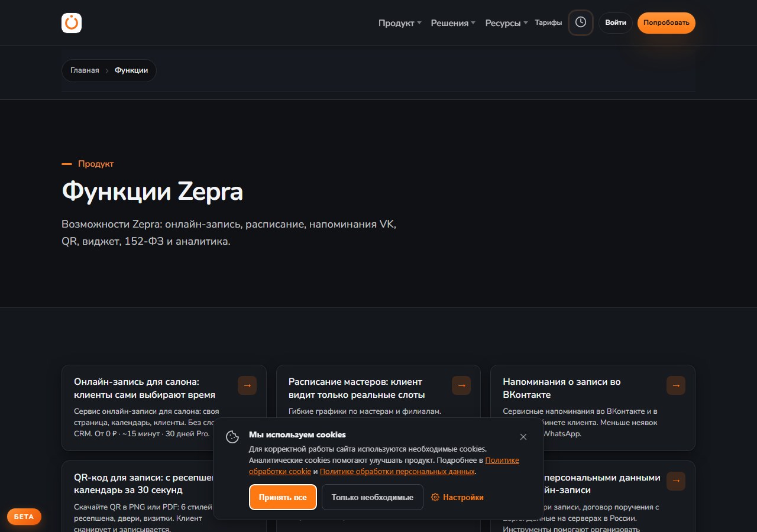Expand the Ресурсы menu
Image resolution: width=757 pixels, height=532 pixels.
click(506, 23)
